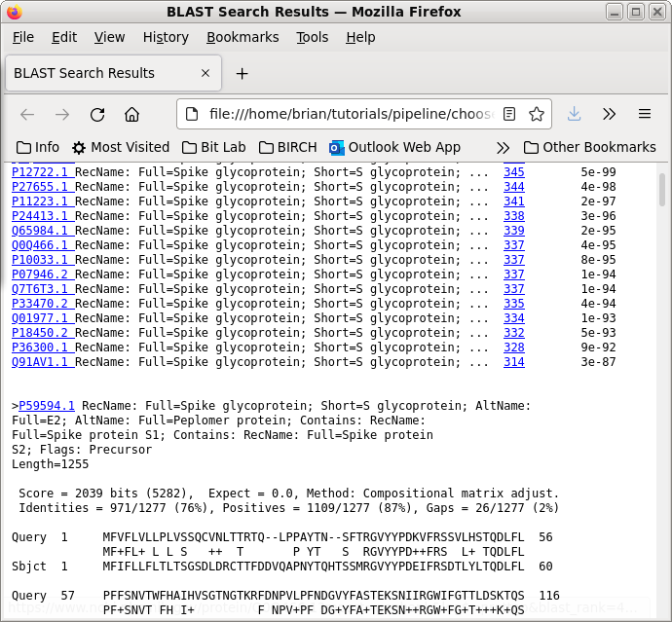Screen dimensions: 672x622
Task: Show more bookmarks overflow chevron
Action: [503, 147]
